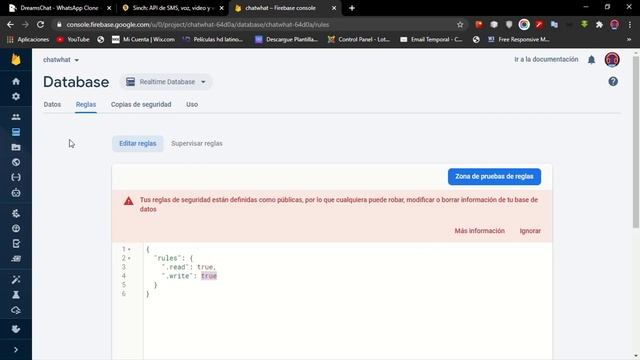Close the chatwhat Firebase console tab
Viewport: 640px width, 360px height.
click(x=333, y=8)
